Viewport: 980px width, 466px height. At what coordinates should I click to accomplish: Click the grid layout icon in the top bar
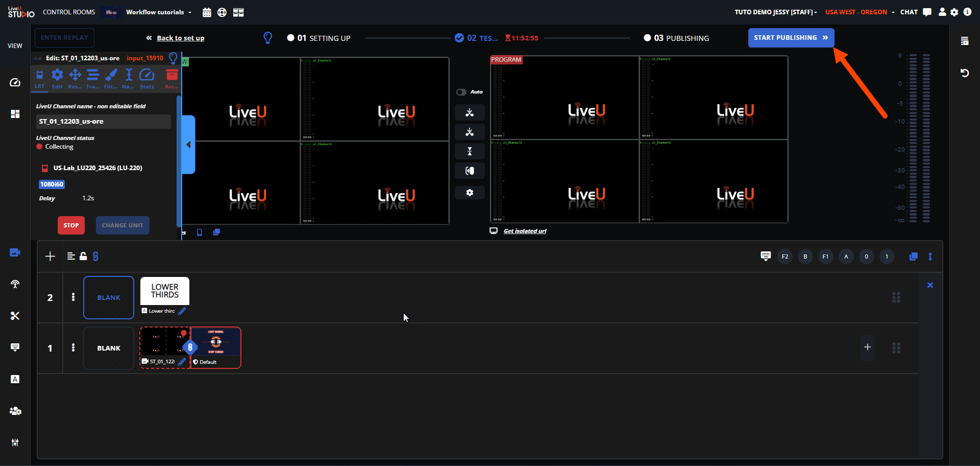238,12
